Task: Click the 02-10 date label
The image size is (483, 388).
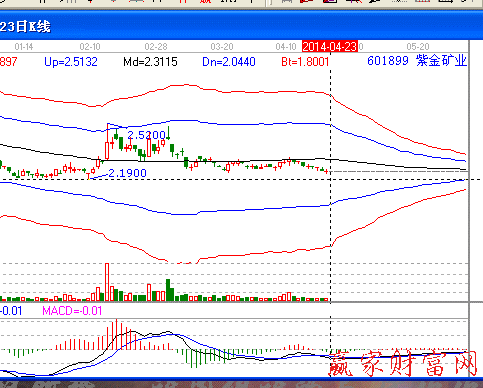Action: tap(90, 47)
